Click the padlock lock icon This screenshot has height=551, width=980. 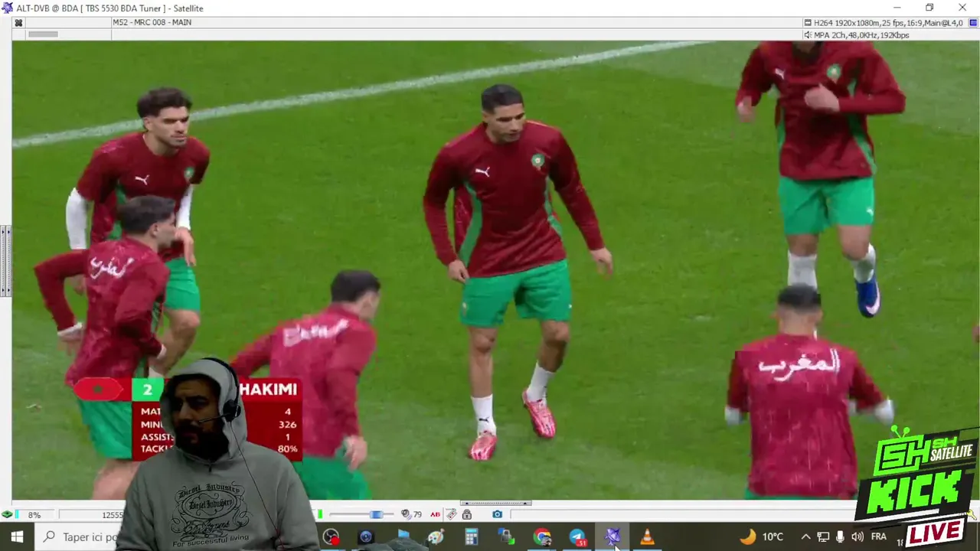click(466, 514)
